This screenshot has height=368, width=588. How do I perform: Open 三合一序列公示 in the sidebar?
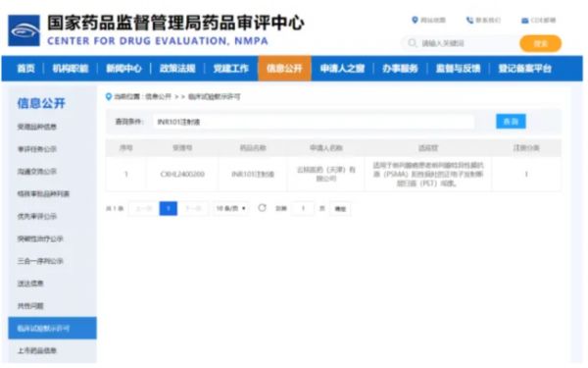point(40,261)
